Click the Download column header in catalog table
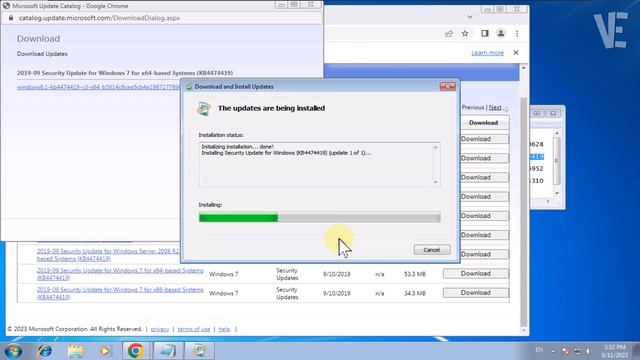The image size is (640, 360). [483, 123]
